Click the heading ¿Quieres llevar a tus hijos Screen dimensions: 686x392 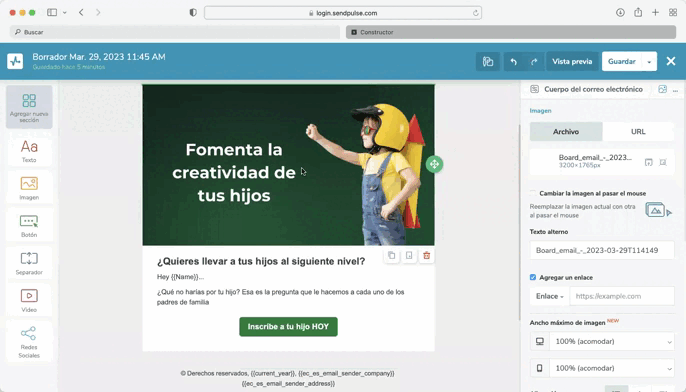click(261, 261)
